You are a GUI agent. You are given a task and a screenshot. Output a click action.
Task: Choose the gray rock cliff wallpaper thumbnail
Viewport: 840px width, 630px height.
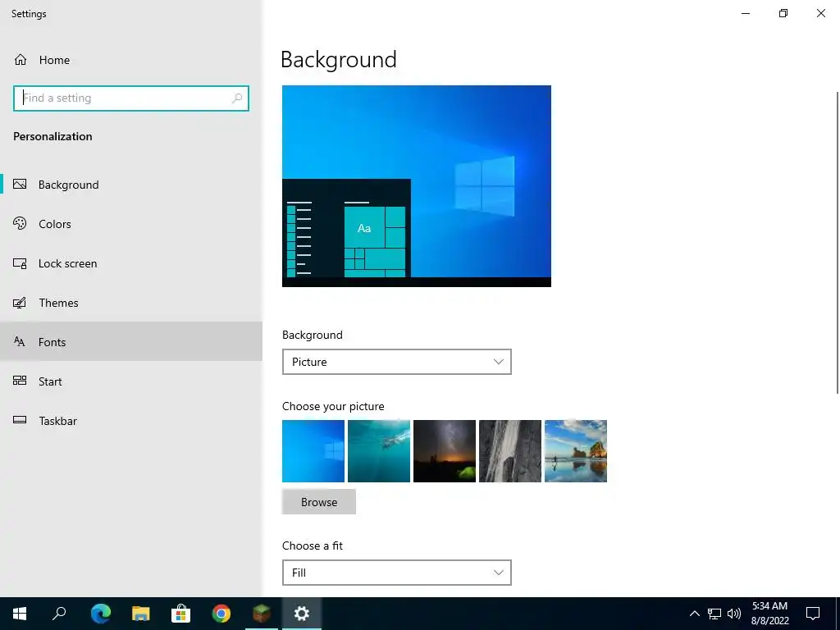[510, 451]
